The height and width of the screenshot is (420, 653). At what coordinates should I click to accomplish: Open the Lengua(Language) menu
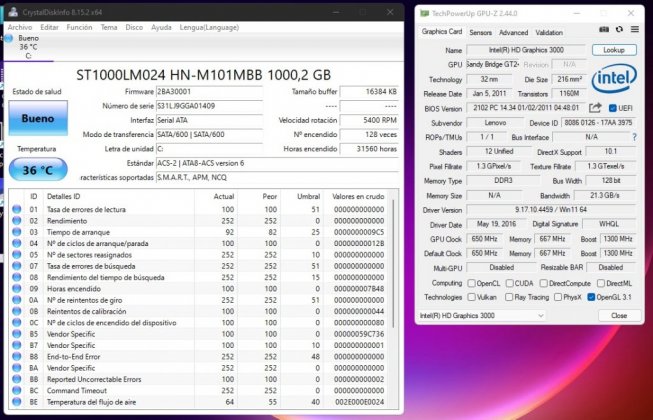coord(209,27)
